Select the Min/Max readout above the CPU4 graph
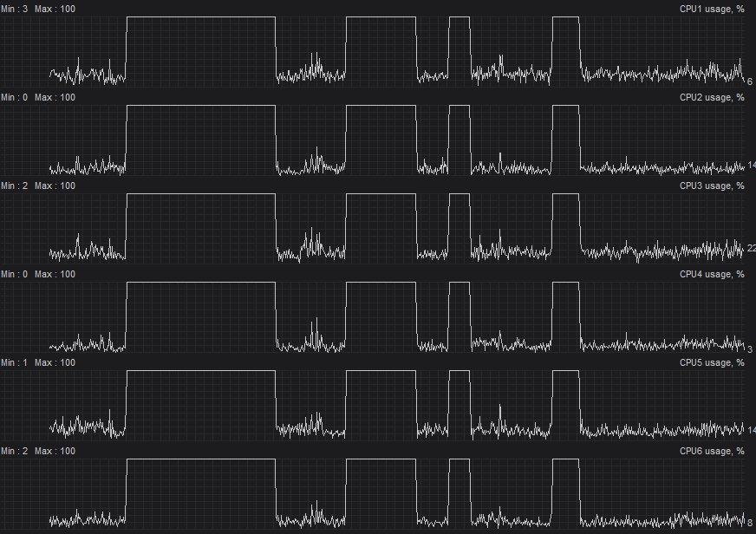The image size is (756, 534). [38, 274]
